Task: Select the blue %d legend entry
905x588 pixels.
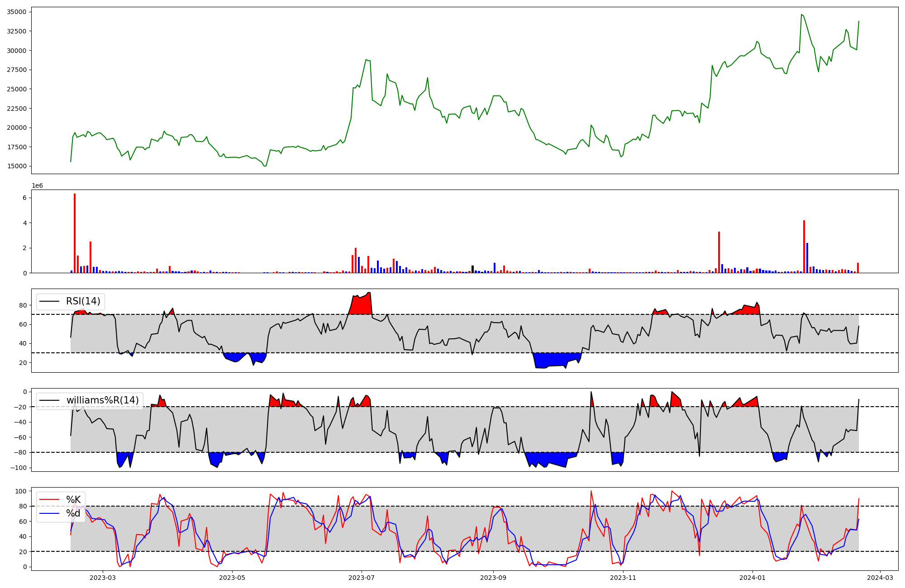Action: 61,513
